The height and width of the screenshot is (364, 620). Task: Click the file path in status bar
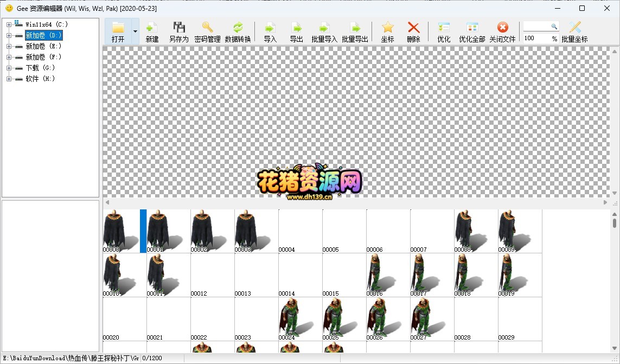click(x=71, y=358)
